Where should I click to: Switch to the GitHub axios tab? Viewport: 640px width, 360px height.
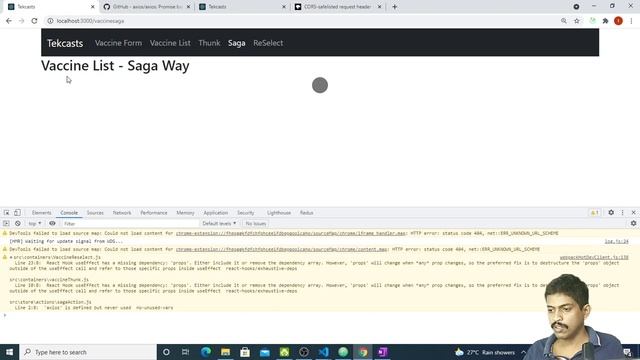147,7
